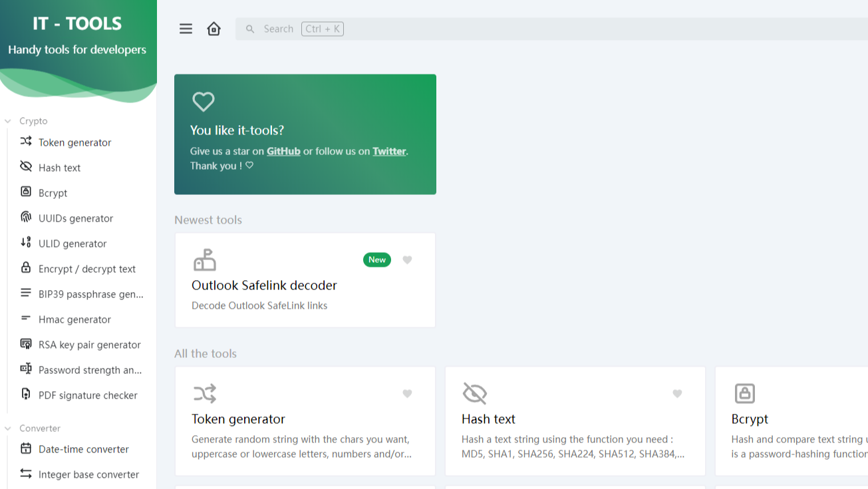Click the crossed-eye icon on Hash text card
Viewport: 868px width, 489px height.
pyautogui.click(x=474, y=393)
